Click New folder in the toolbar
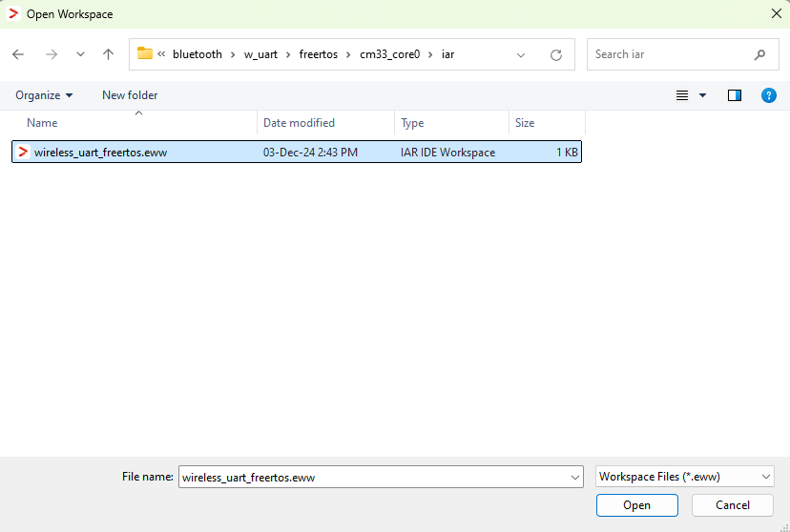 pyautogui.click(x=130, y=95)
